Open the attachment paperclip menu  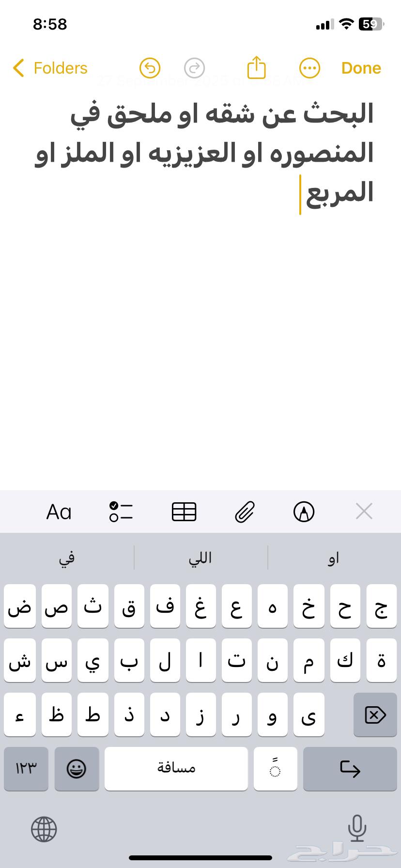[245, 512]
